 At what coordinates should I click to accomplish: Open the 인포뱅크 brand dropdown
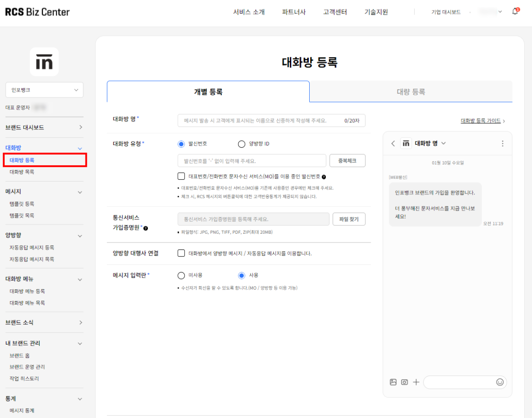[x=44, y=90]
